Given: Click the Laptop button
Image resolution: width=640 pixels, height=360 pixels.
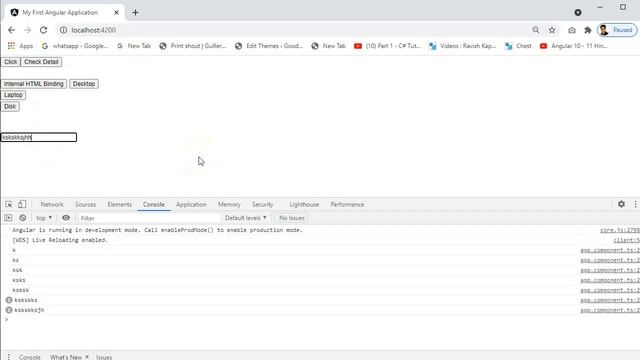Looking at the screenshot, I should 13,95.
